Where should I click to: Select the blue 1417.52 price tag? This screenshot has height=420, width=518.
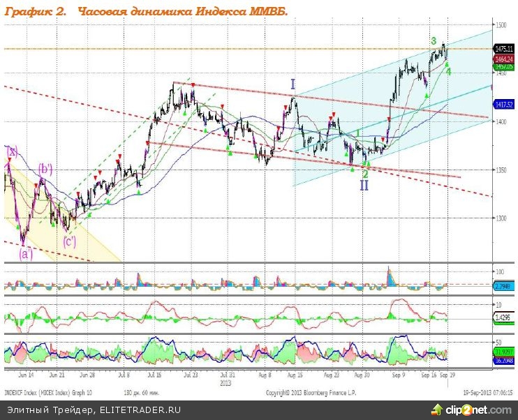(504, 104)
